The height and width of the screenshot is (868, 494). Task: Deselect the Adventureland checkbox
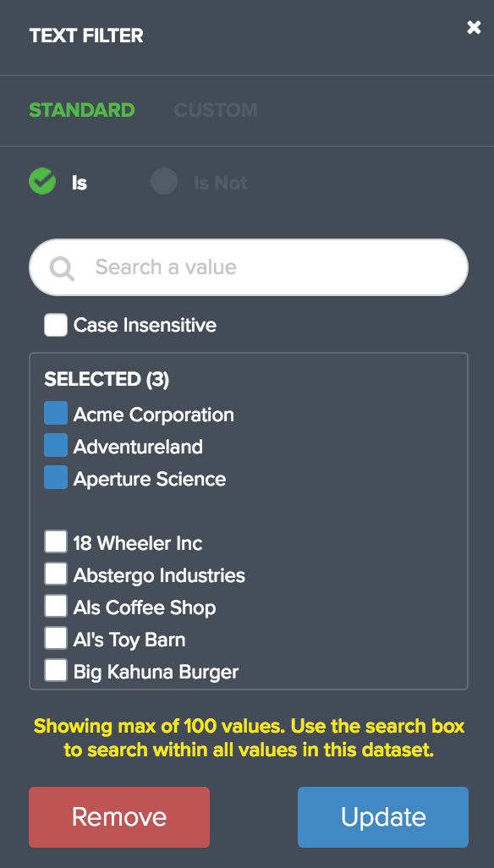pos(56,446)
